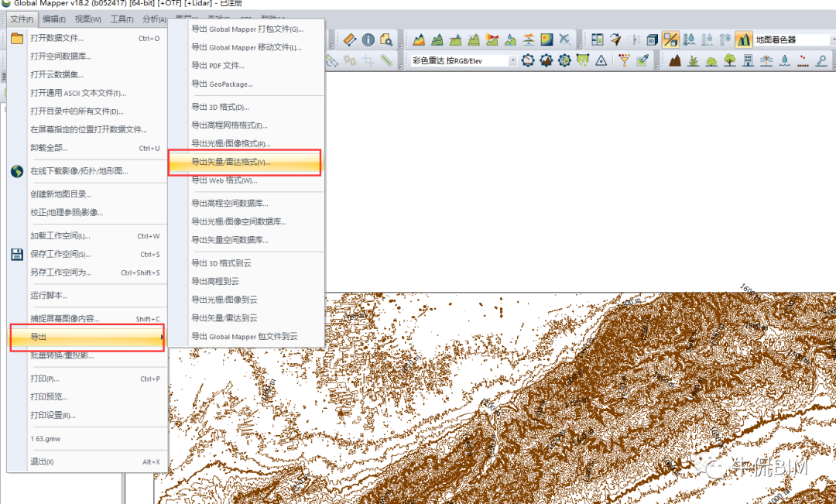
Task: Choose 导出矢量空间数据库 entry
Action: (245, 240)
